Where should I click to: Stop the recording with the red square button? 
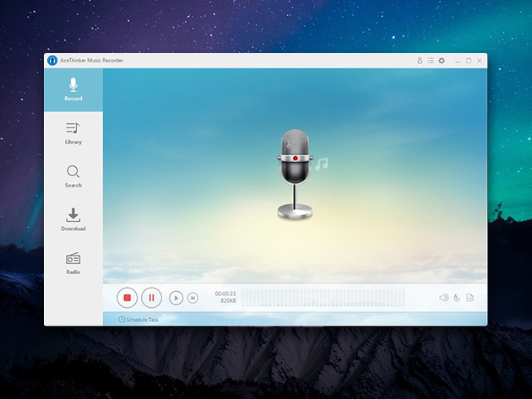pos(128,298)
